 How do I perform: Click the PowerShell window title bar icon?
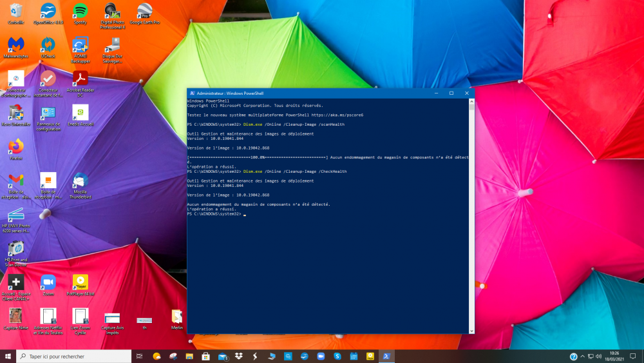pyautogui.click(x=192, y=93)
